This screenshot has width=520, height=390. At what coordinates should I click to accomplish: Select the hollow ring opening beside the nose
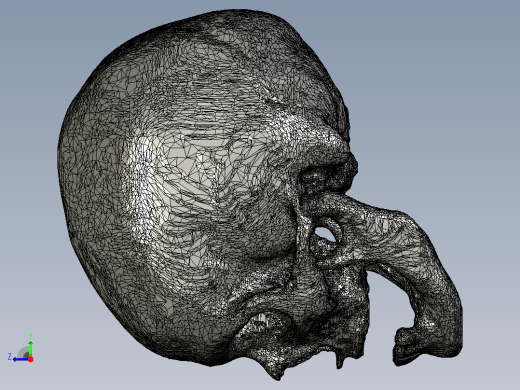click(325, 234)
